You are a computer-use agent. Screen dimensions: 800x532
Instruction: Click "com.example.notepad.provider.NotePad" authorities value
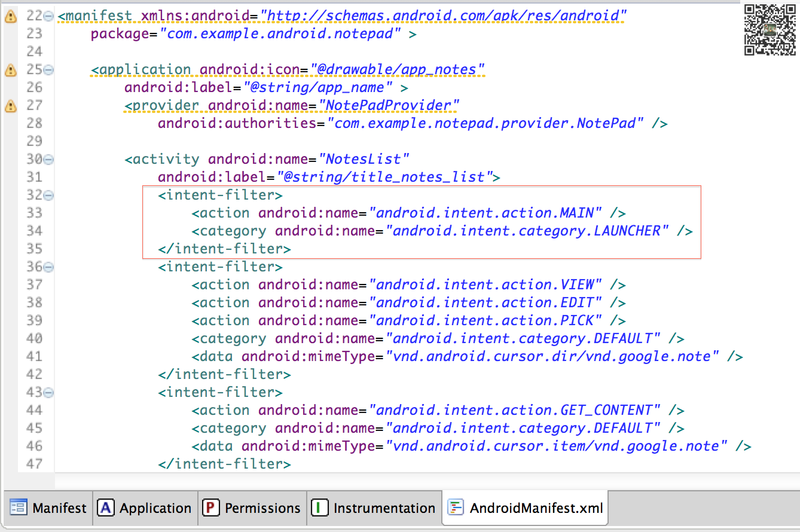pos(486,123)
